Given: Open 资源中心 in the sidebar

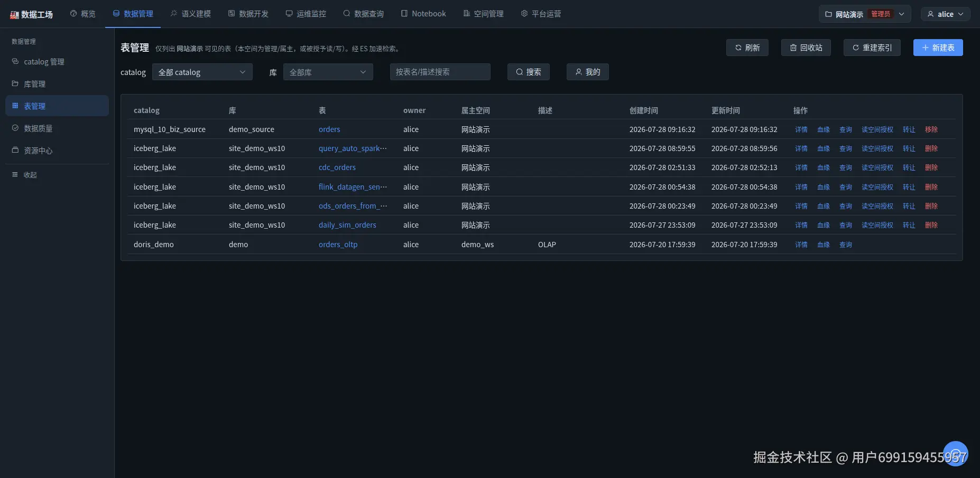Looking at the screenshot, I should 57,151.
